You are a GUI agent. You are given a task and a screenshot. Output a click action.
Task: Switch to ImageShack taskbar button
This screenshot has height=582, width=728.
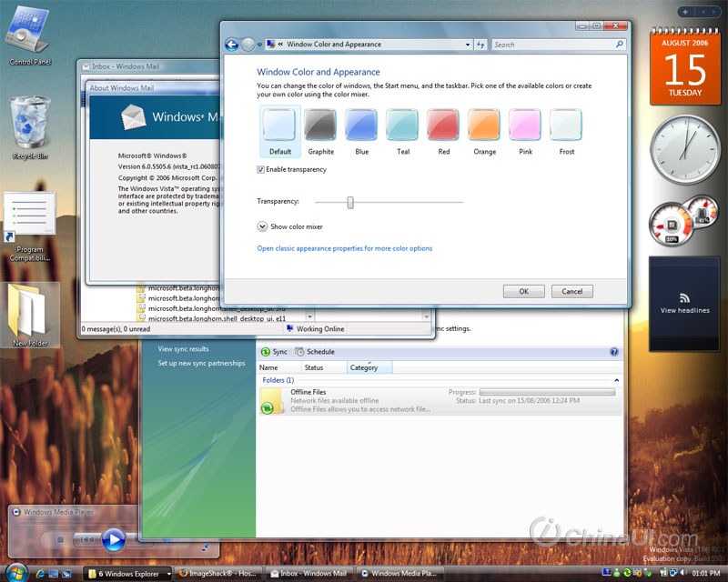tap(217, 574)
